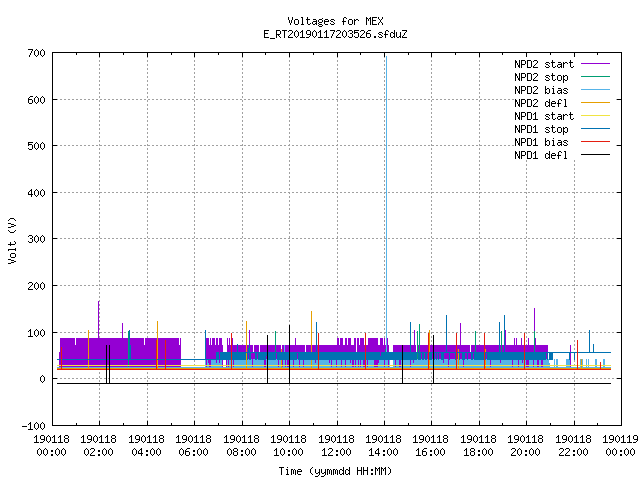
Task: Click the 'NPD2 defl' legend label
Action: pyautogui.click(x=541, y=103)
